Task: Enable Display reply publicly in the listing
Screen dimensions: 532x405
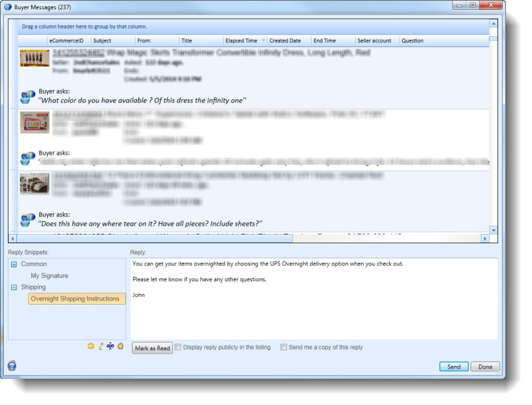Action: coord(178,348)
